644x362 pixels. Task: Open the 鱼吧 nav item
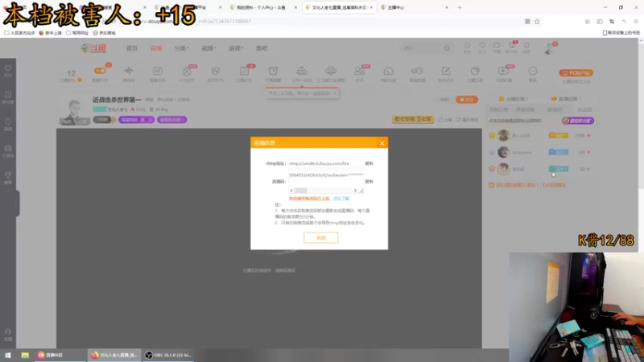coord(262,48)
